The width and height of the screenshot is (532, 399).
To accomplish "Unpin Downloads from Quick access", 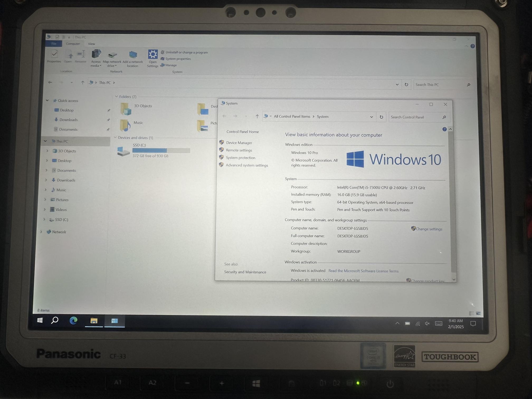I will (108, 120).
